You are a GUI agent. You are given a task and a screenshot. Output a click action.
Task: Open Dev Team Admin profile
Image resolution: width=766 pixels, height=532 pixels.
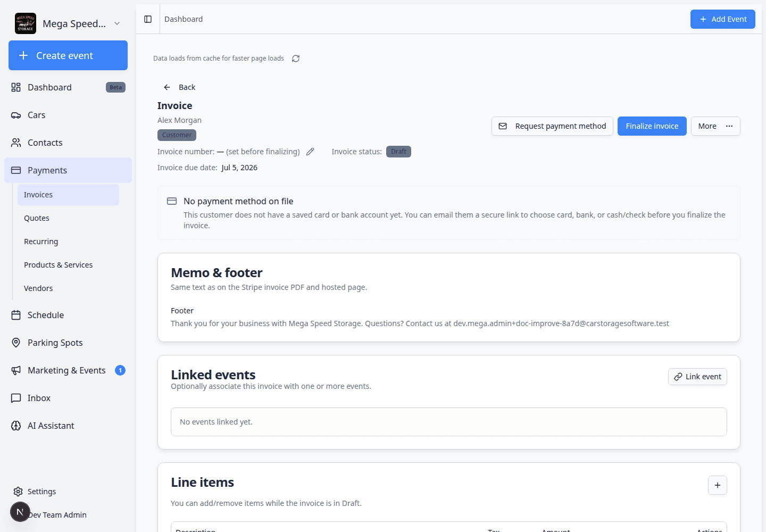pyautogui.click(x=57, y=515)
